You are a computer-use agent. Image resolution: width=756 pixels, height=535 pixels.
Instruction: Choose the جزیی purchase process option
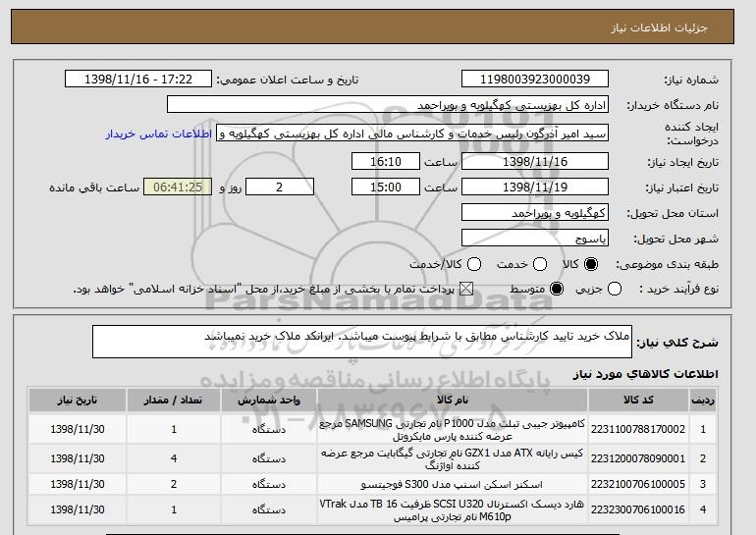coord(615,290)
